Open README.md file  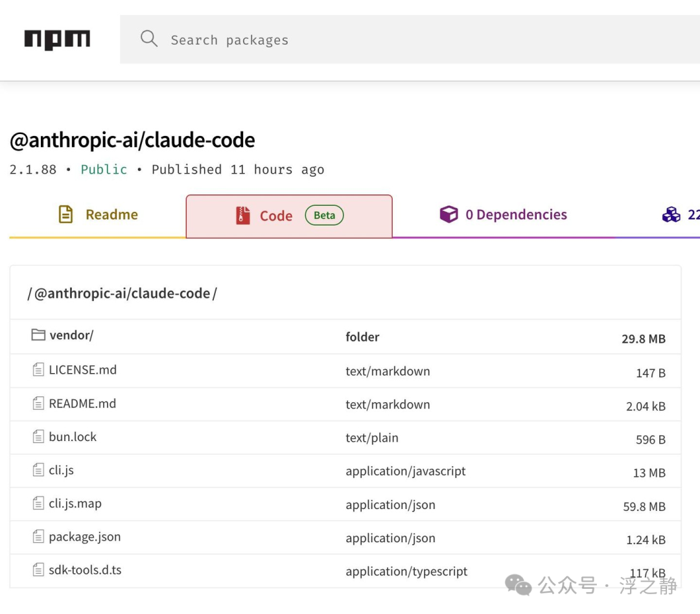tap(82, 404)
